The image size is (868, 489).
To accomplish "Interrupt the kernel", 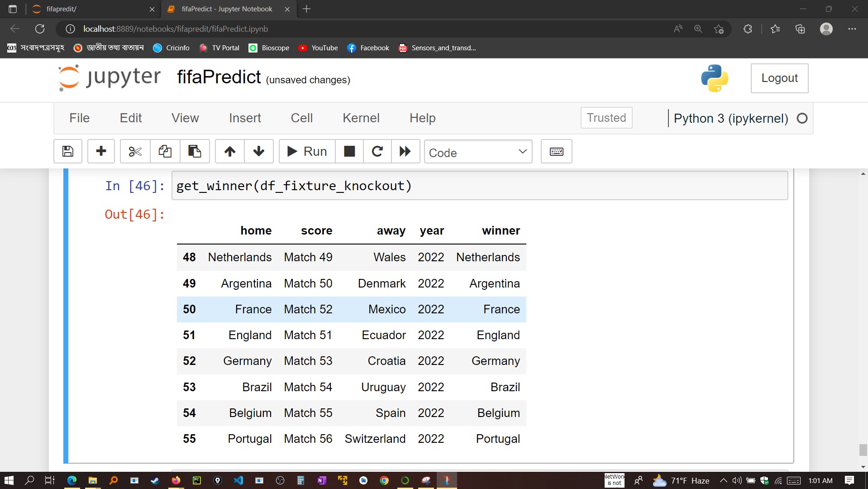I will point(349,151).
